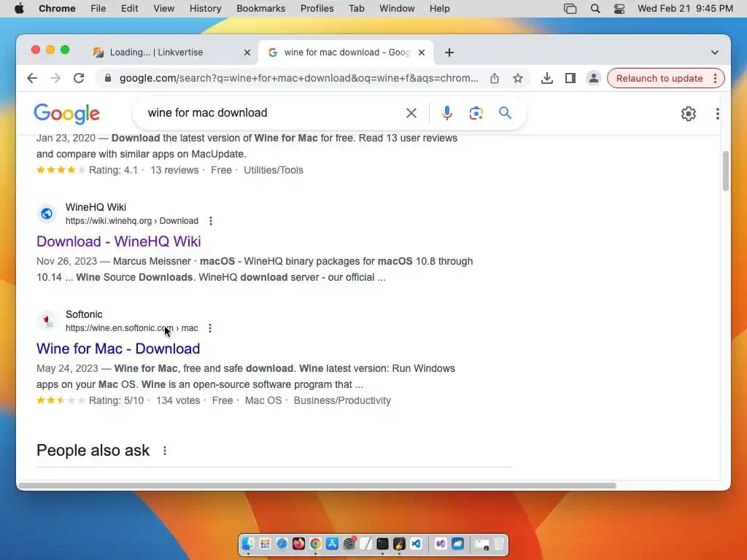The height and width of the screenshot is (560, 747).
Task: Click the WineHQ Wiki globe favicon
Action: 47,214
